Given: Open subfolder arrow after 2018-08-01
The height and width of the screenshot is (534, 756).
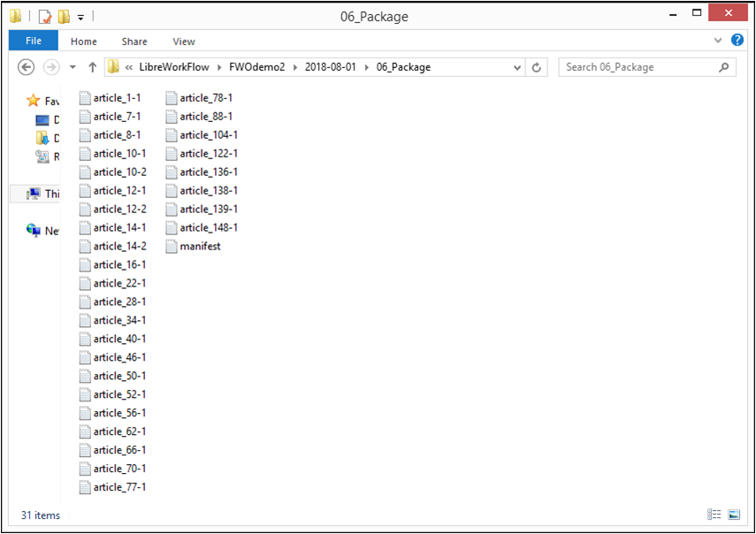Looking at the screenshot, I should pos(366,67).
